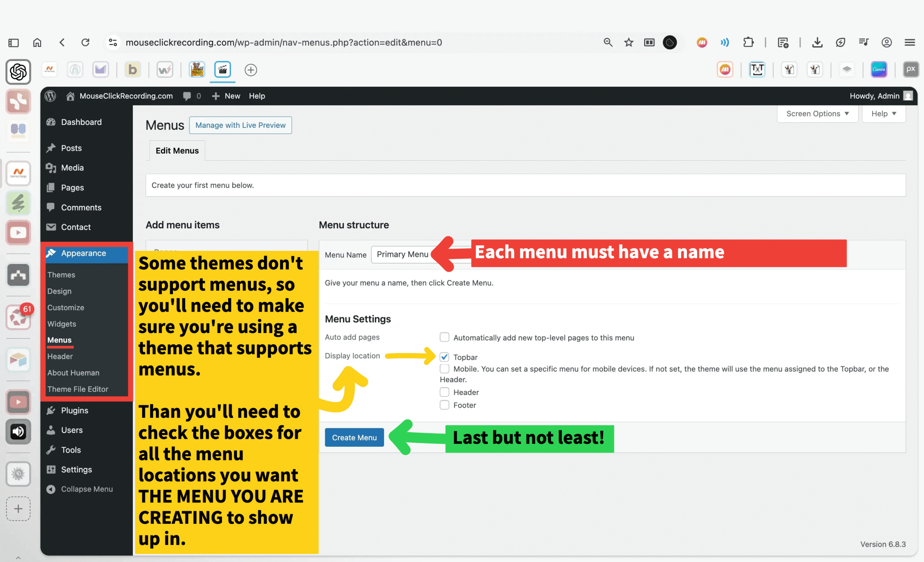Bookmark page with the star icon
The height and width of the screenshot is (562, 924).
tap(629, 42)
